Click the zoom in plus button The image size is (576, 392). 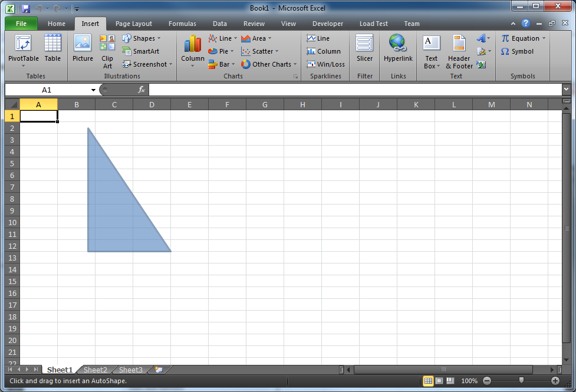(555, 381)
